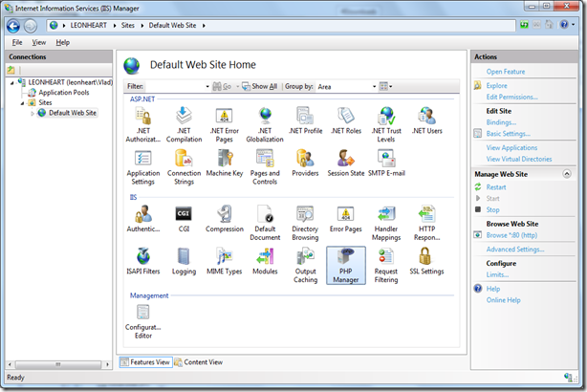
Task: Open Configuration Editor feature
Action: [143, 321]
